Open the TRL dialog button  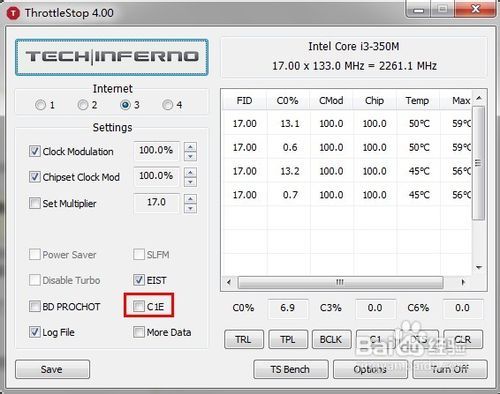pos(244,339)
